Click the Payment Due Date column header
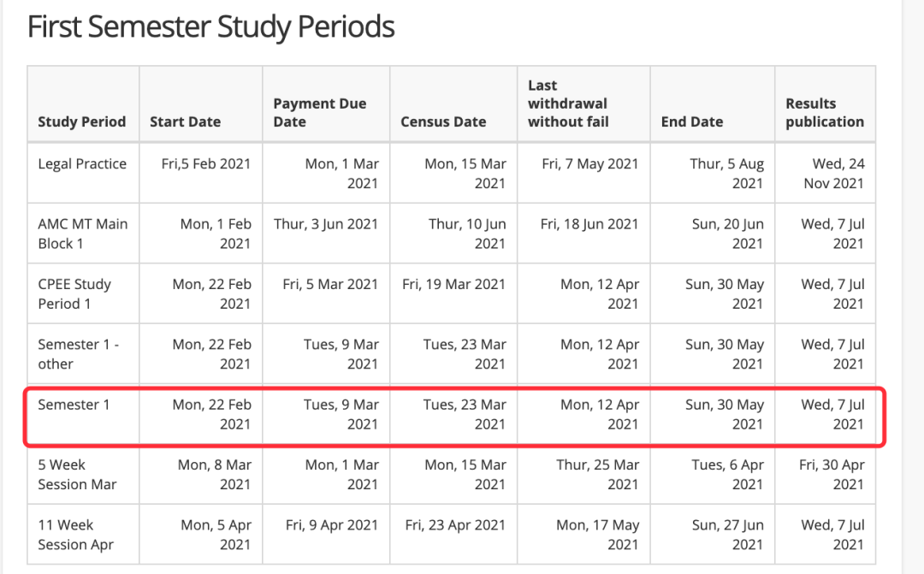 pyautogui.click(x=320, y=113)
